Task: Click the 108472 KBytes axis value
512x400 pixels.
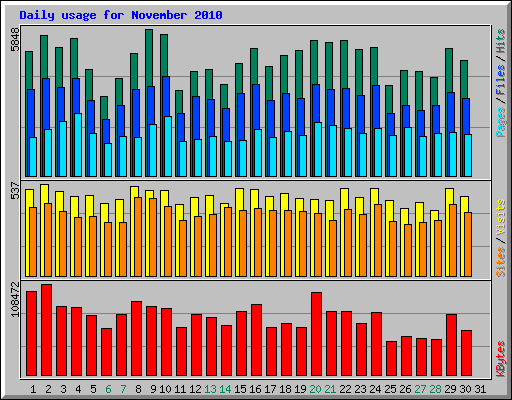Action: [x=15, y=300]
